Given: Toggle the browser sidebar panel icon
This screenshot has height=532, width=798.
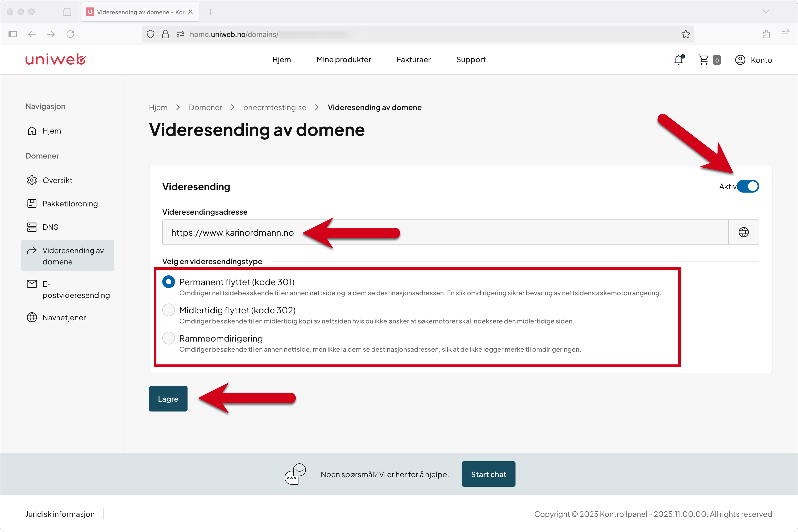Looking at the screenshot, I should (13, 34).
